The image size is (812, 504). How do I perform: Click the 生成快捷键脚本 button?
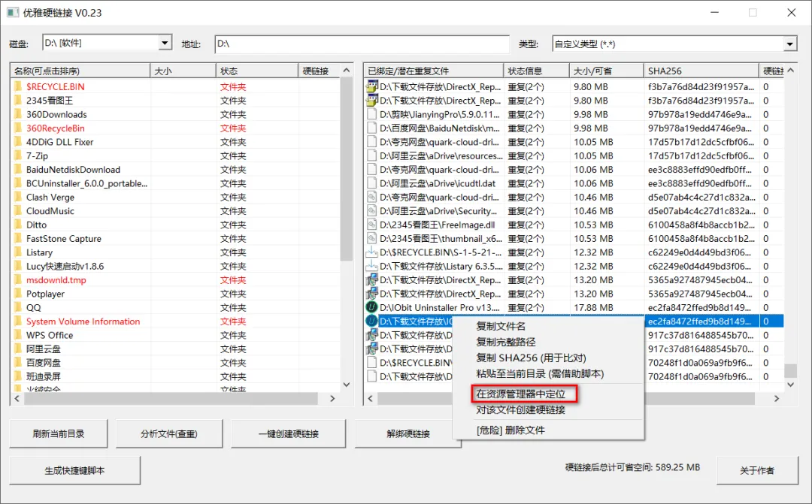[74, 470]
